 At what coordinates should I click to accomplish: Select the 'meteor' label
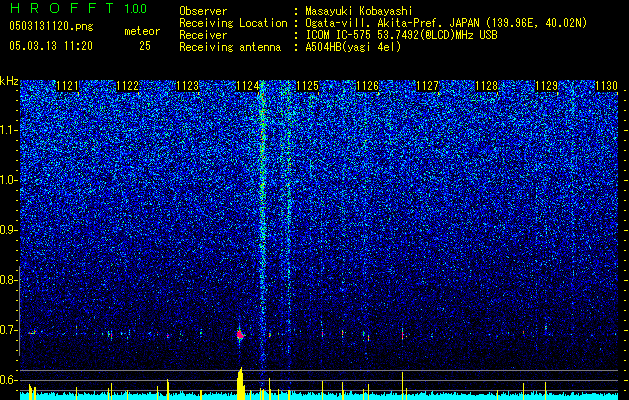142,31
